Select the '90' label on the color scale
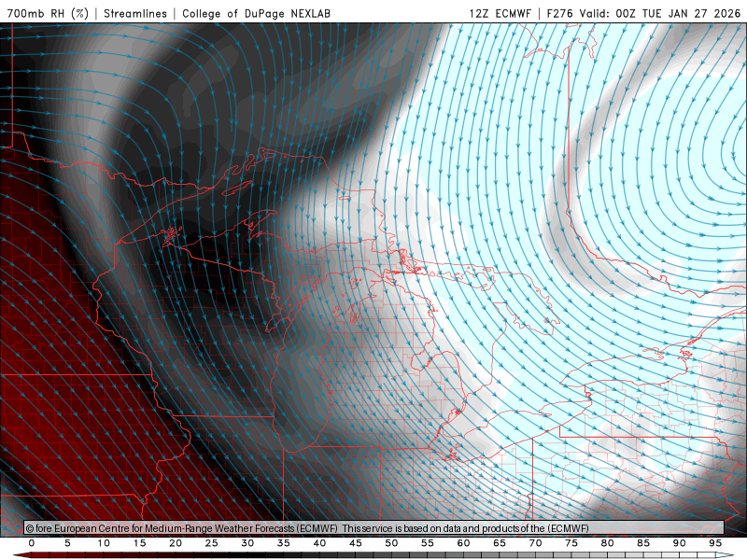 (x=679, y=543)
